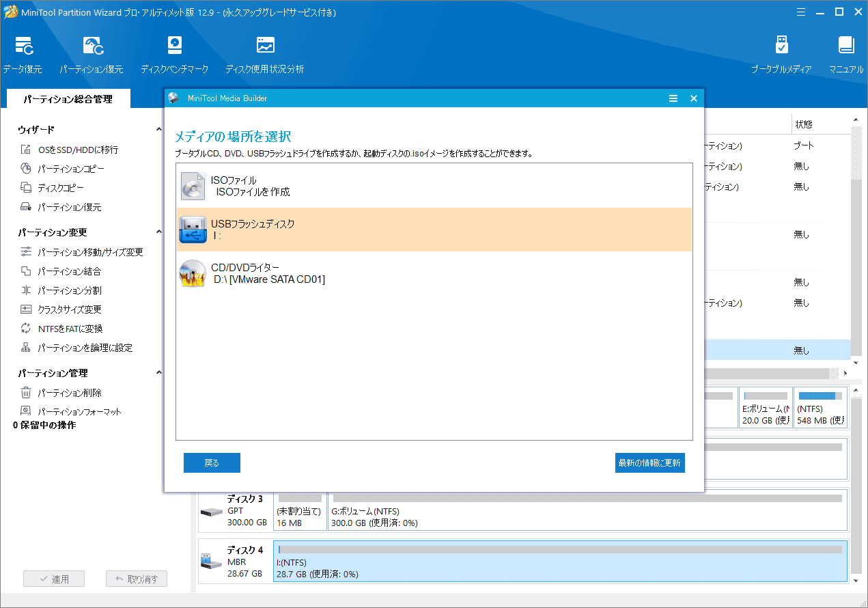
Task: Choose パーティション結合 in sidebar
Action: tap(61, 271)
